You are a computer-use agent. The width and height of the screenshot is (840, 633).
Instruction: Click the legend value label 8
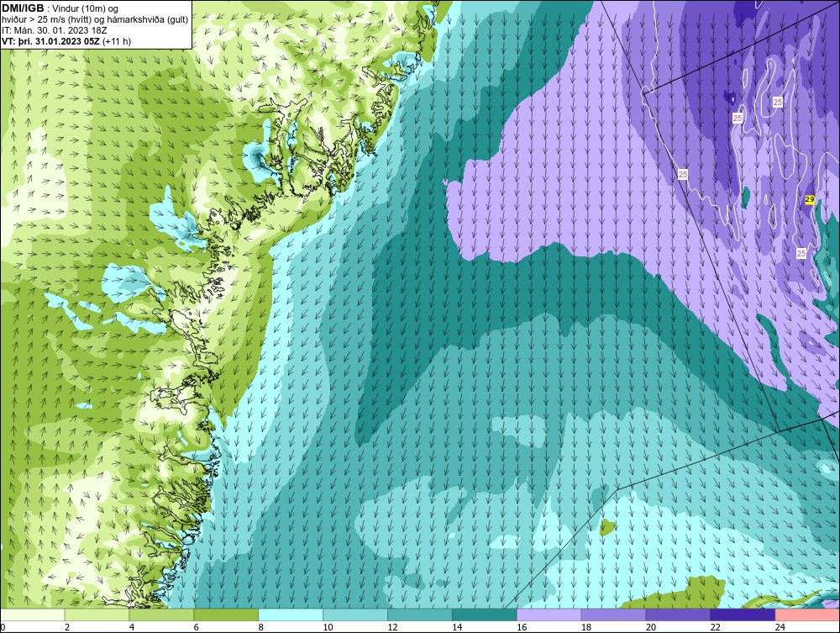[x=261, y=627]
